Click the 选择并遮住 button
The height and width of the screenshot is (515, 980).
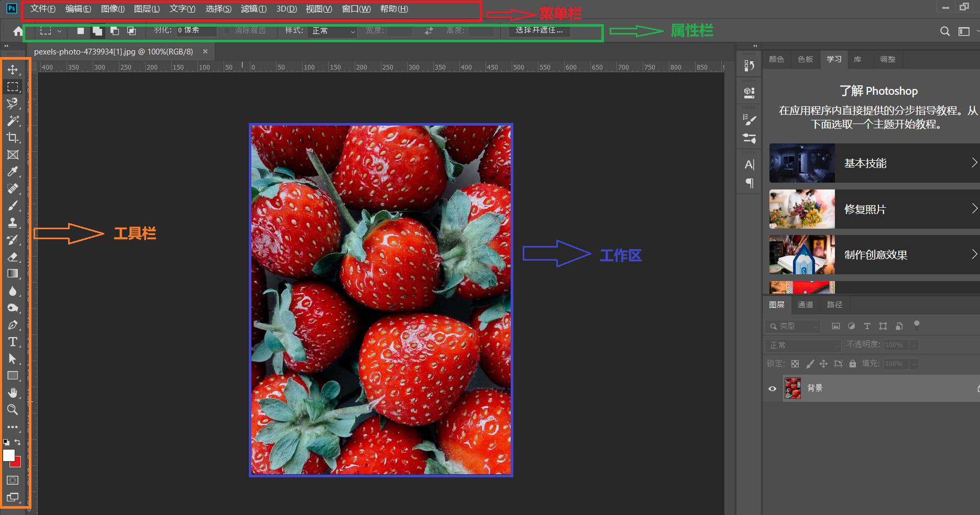coord(539,30)
